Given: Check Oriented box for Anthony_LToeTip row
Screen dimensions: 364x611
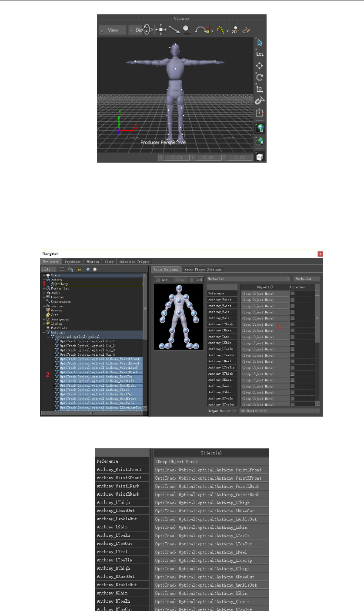Looking at the screenshot, I should tap(293, 367).
